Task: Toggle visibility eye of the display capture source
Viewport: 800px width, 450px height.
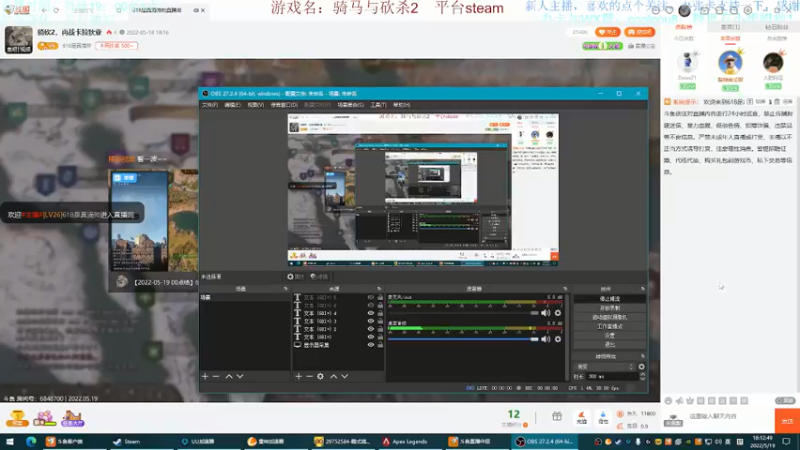Action: coord(371,345)
